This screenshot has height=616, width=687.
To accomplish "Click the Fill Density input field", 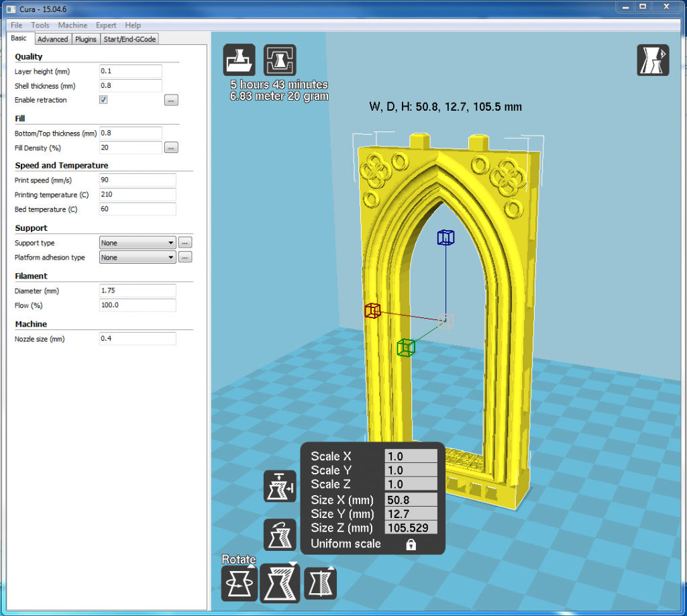I will pyautogui.click(x=131, y=148).
